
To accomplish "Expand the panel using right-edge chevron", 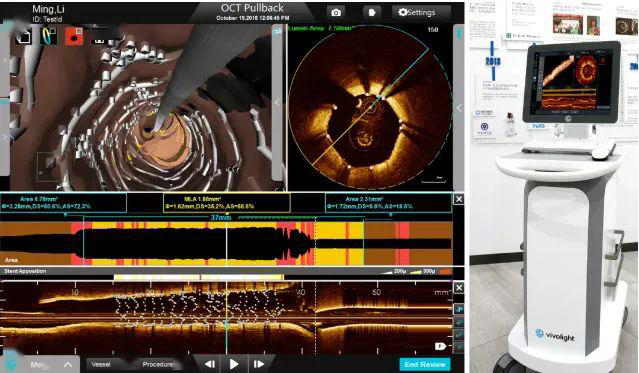I will pyautogui.click(x=459, y=108).
